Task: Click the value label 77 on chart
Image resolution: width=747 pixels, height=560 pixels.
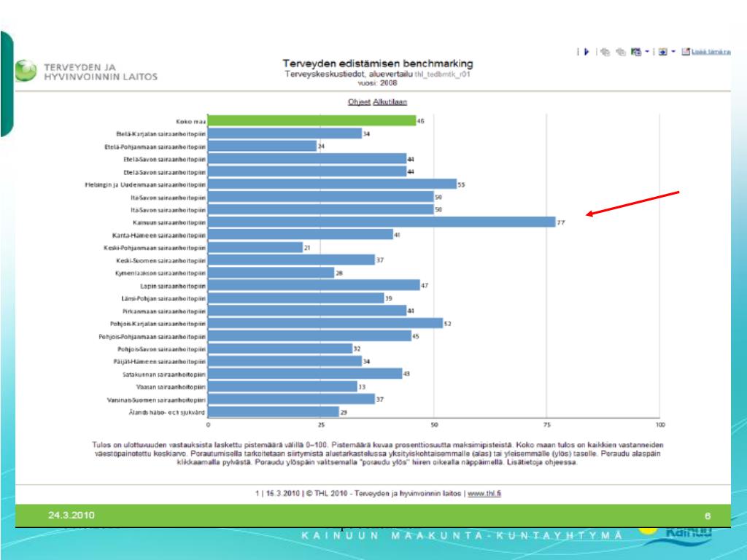Action: click(561, 222)
